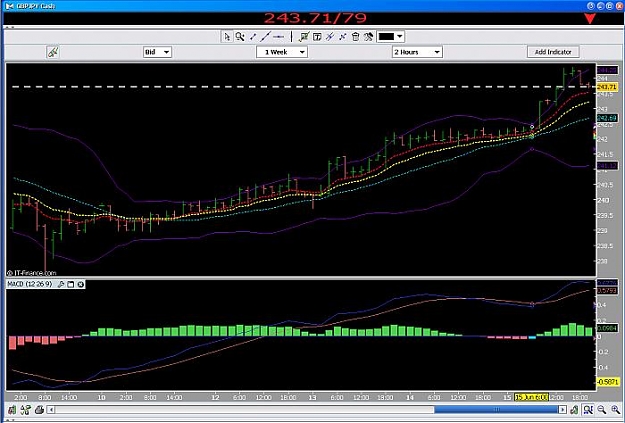Select the arrow pointer tool
This screenshot has width=625, height=423.
[x=227, y=37]
